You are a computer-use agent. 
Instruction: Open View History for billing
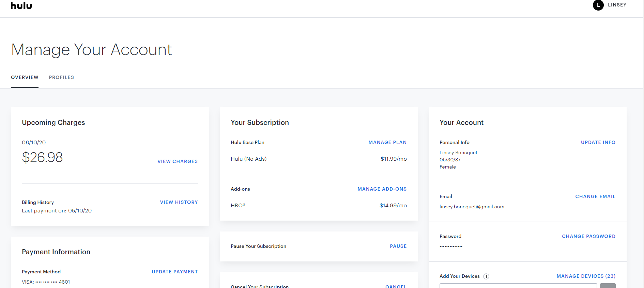point(179,202)
